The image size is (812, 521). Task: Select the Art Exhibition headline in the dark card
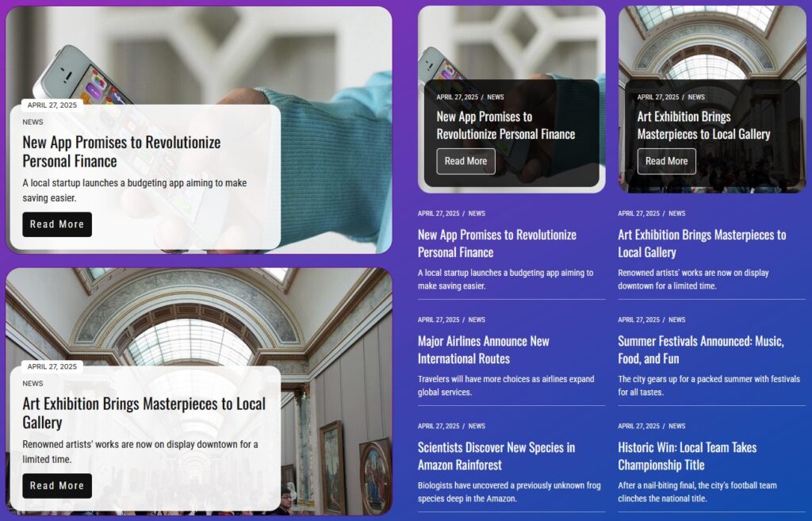pos(703,125)
